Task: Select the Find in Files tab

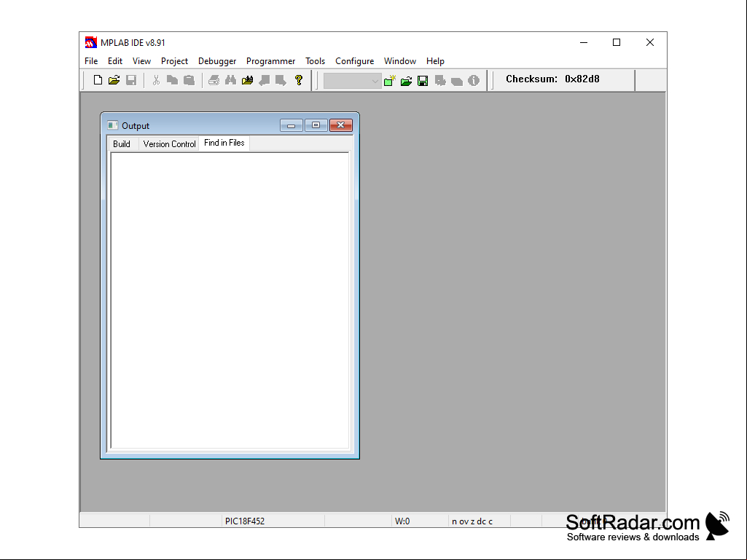Action: pos(224,143)
